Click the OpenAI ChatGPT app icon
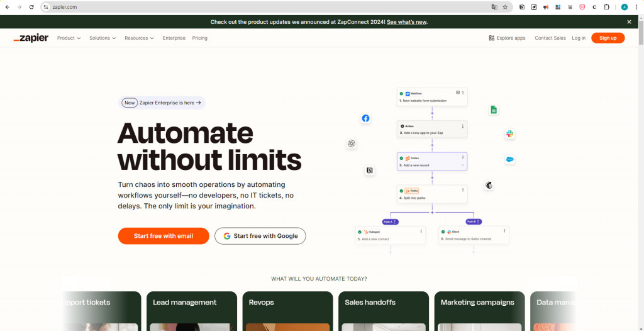This screenshot has height=331, width=644. tap(351, 143)
